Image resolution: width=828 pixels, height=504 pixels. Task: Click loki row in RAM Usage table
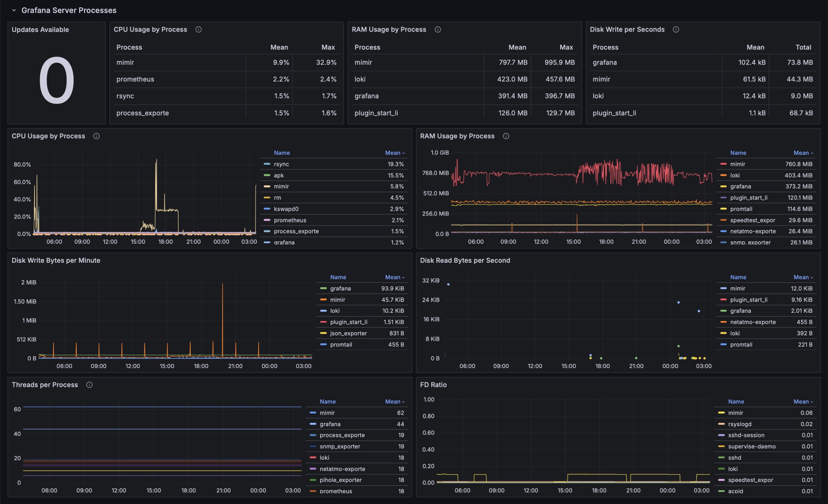click(x=465, y=79)
